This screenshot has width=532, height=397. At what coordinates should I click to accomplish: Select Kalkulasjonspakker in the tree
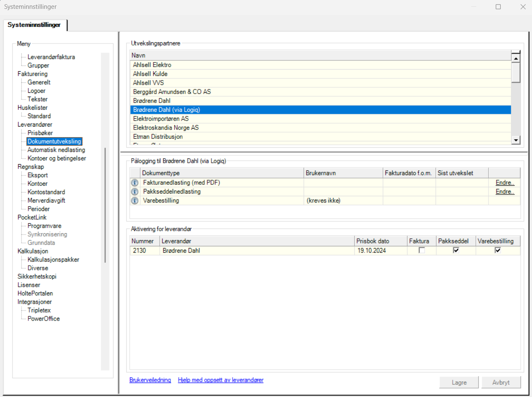pyautogui.click(x=54, y=259)
